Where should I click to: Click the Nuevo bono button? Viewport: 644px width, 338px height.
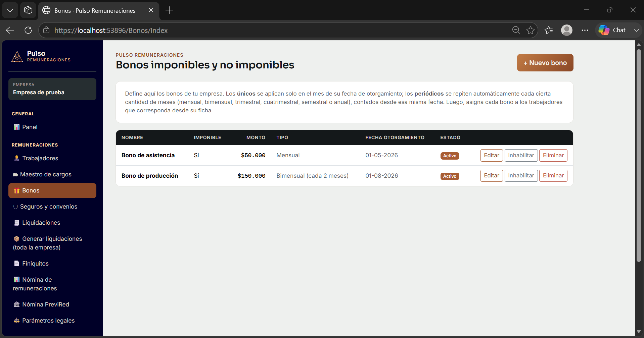click(545, 63)
